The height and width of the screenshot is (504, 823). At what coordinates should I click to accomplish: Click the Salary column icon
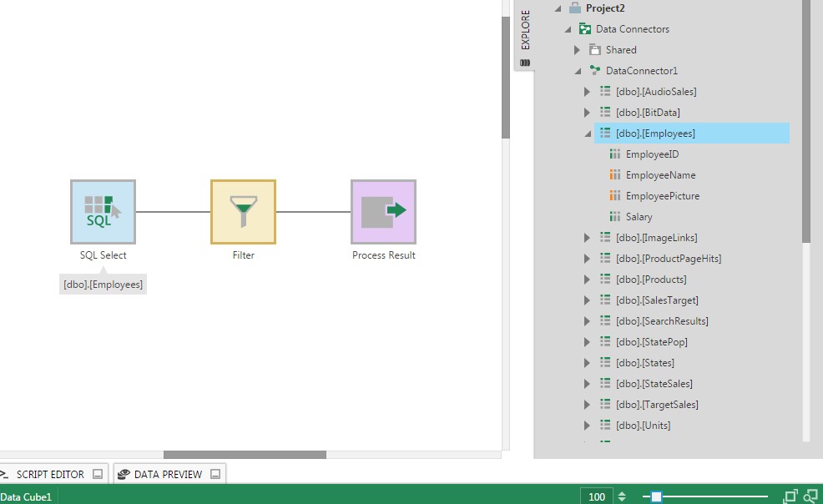(615, 216)
